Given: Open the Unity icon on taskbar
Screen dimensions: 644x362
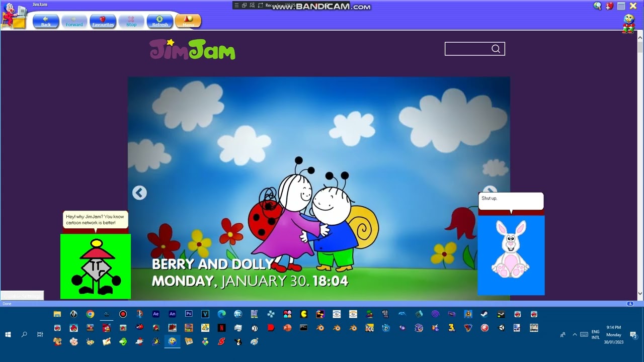Looking at the screenshot, I should (501, 328).
